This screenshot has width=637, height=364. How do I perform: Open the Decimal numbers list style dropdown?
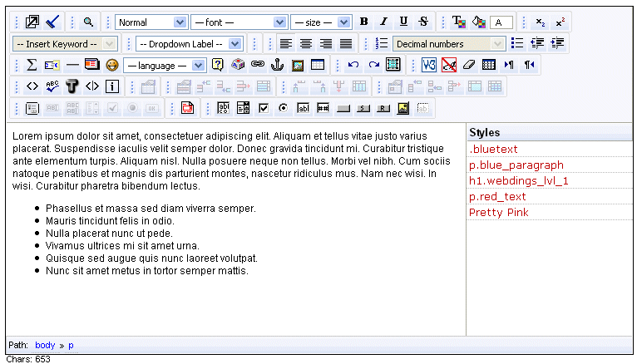(x=449, y=44)
